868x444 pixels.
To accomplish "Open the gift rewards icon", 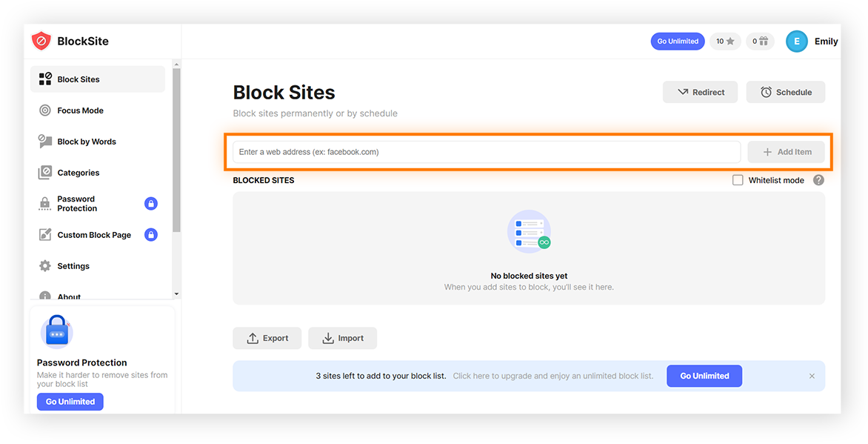I will click(x=760, y=41).
